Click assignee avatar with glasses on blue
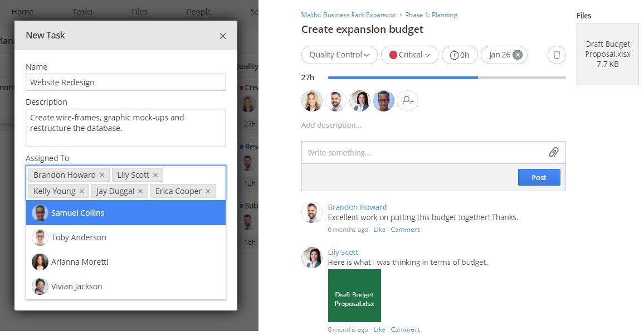 [384, 101]
